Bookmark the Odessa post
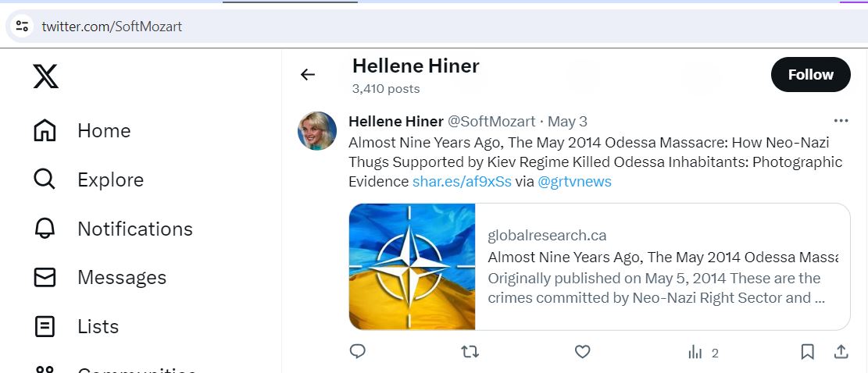This screenshot has height=373, width=868. pyautogui.click(x=807, y=351)
